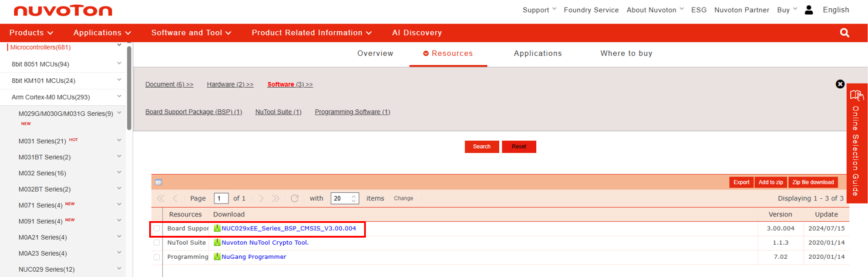Open Foundry Service link

tap(591, 10)
